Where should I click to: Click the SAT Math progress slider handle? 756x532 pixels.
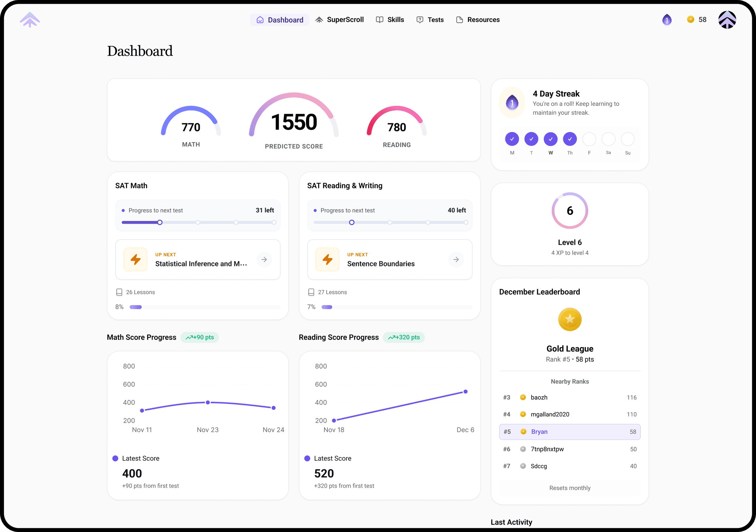[x=160, y=222]
